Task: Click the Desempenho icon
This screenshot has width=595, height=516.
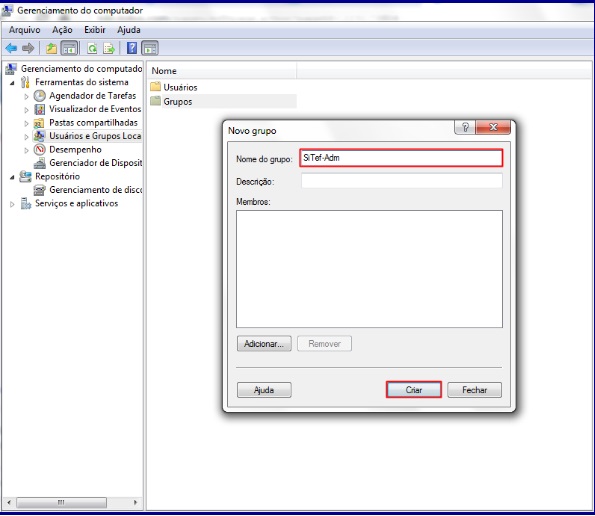Action: coord(39,149)
